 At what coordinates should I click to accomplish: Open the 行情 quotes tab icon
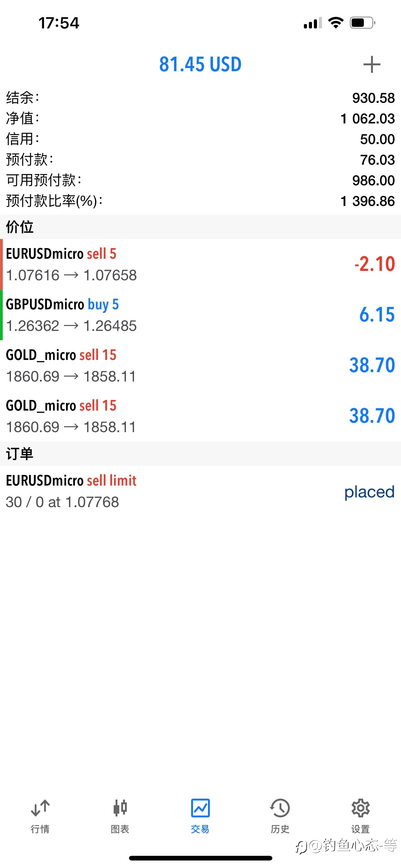pos(40,808)
